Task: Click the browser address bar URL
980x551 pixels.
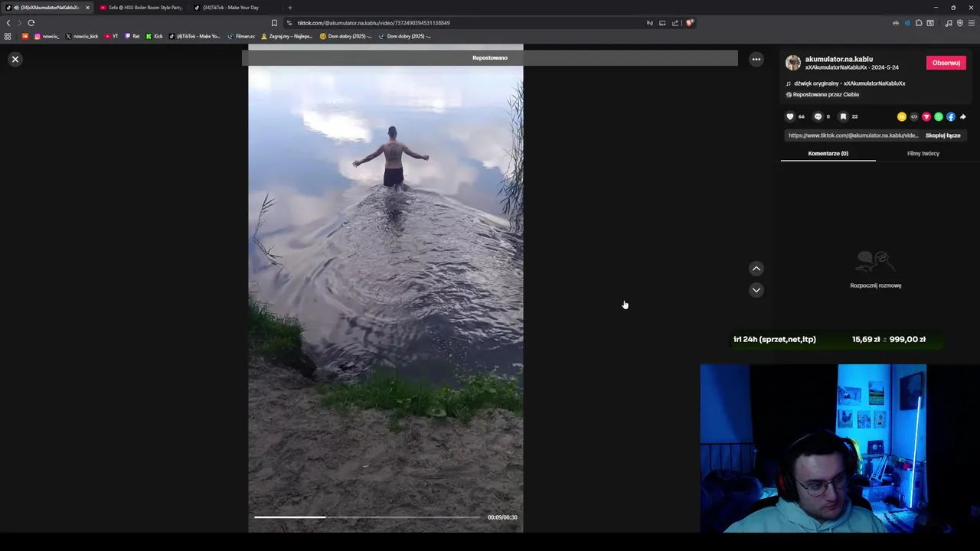Action: click(374, 23)
